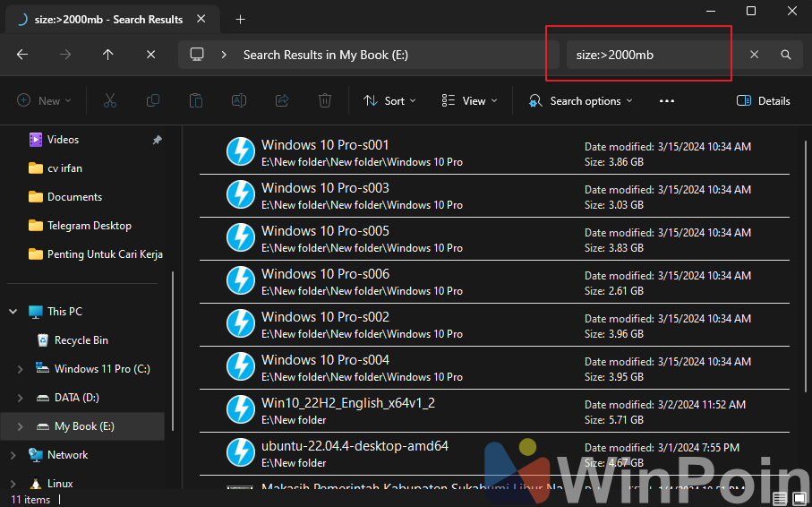Select Linux in sidebar
812x507 pixels.
tap(60, 484)
